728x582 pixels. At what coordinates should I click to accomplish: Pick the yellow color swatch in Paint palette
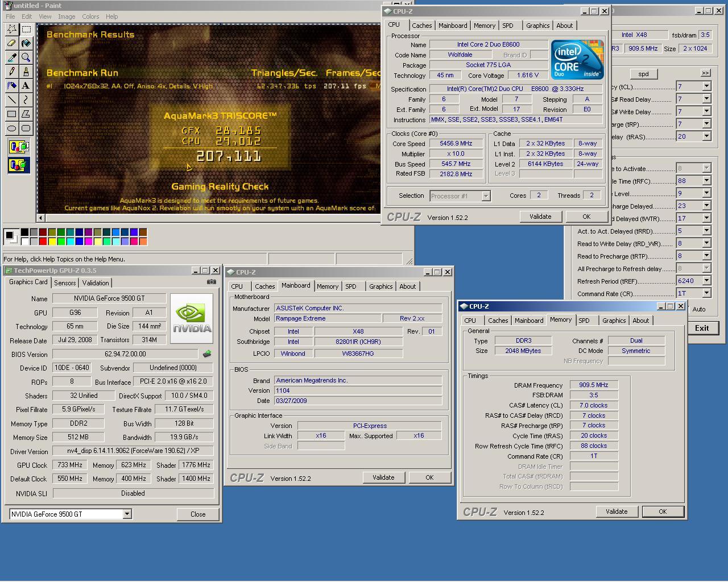click(52, 242)
